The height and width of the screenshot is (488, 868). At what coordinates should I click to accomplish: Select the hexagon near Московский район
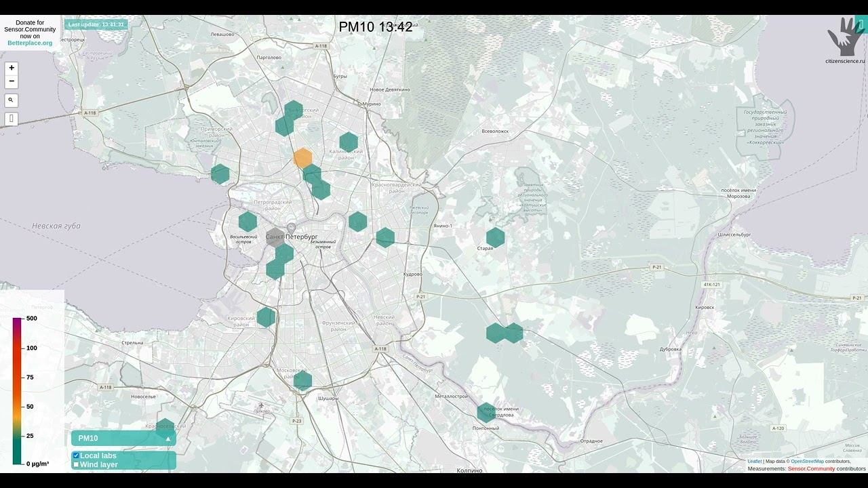(303, 381)
